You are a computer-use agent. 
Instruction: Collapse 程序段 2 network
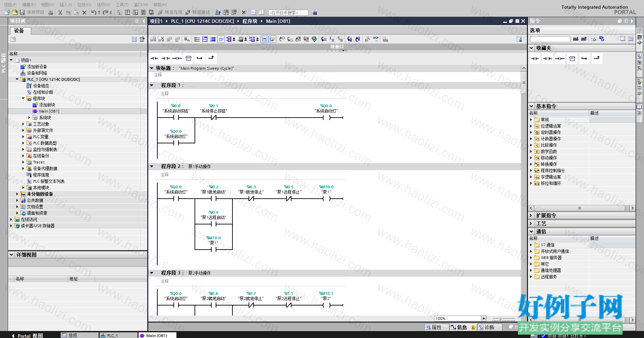coord(152,166)
